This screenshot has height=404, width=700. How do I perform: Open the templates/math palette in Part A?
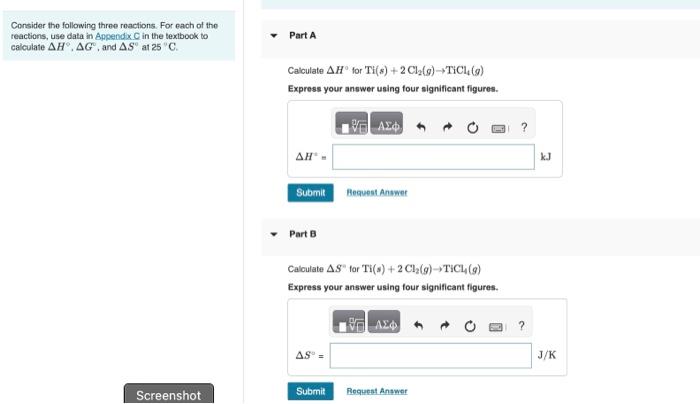point(351,124)
